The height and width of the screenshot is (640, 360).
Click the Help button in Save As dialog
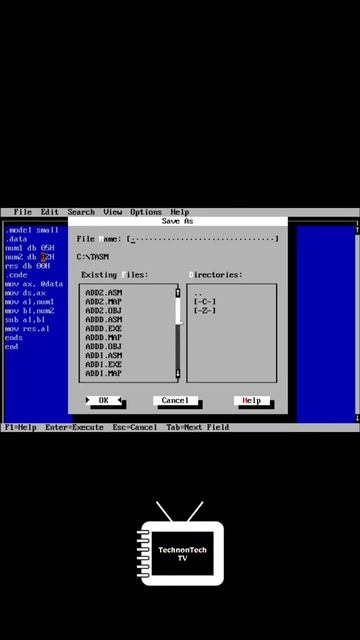tap(251, 400)
